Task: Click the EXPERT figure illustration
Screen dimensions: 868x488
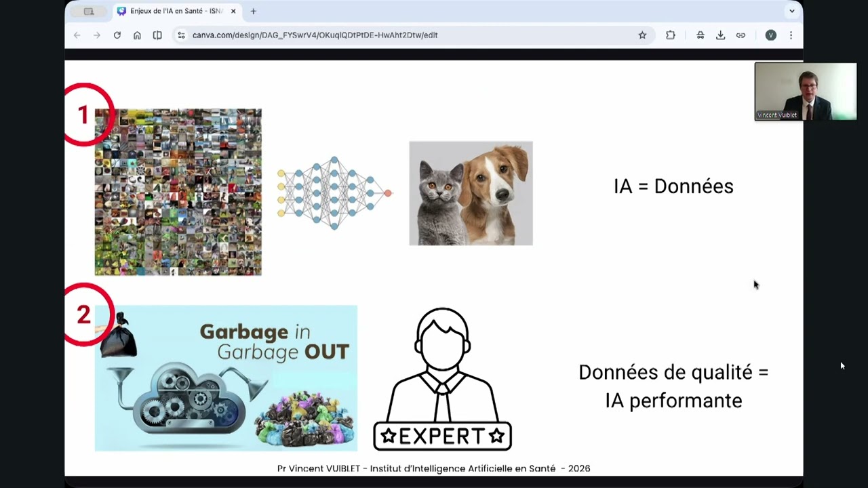Action: pos(442,379)
